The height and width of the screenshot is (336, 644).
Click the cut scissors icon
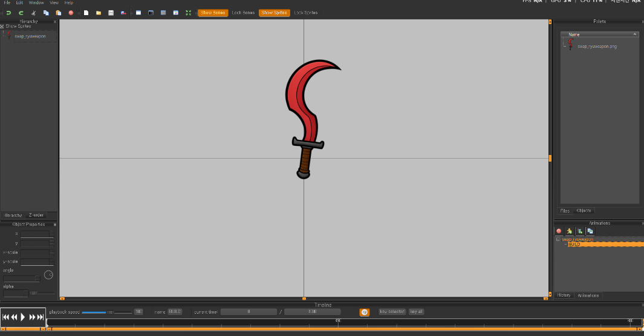(33, 13)
